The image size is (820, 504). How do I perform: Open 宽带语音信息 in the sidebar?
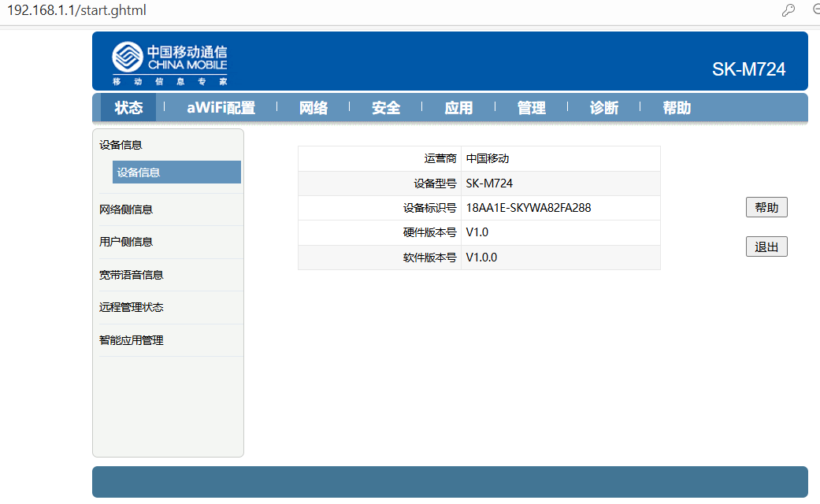tap(132, 275)
